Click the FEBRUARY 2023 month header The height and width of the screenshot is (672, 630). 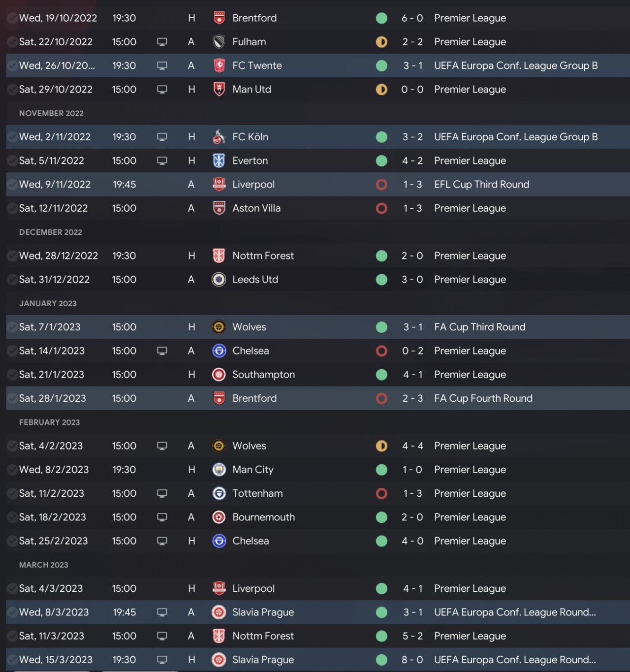point(49,422)
